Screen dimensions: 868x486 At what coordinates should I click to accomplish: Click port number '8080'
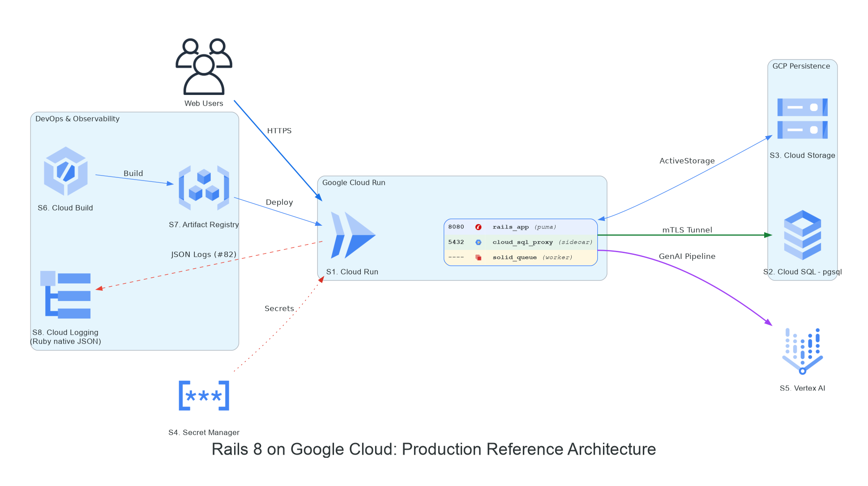click(x=456, y=227)
